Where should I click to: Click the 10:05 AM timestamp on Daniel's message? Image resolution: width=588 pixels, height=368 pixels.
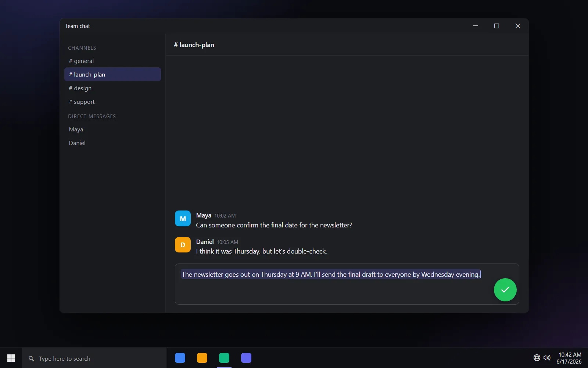[227, 242]
